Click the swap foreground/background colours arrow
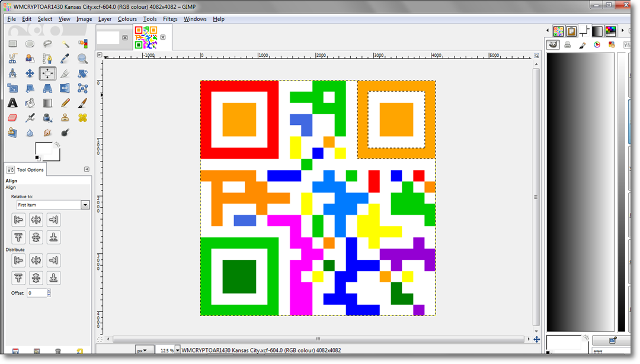The height and width of the screenshot is (364, 640). coord(57,144)
